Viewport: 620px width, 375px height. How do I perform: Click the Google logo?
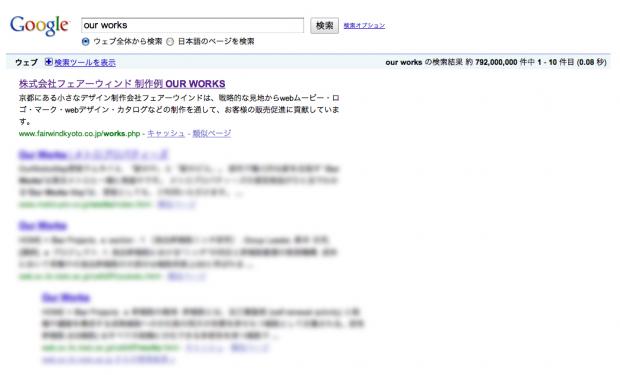point(40,26)
